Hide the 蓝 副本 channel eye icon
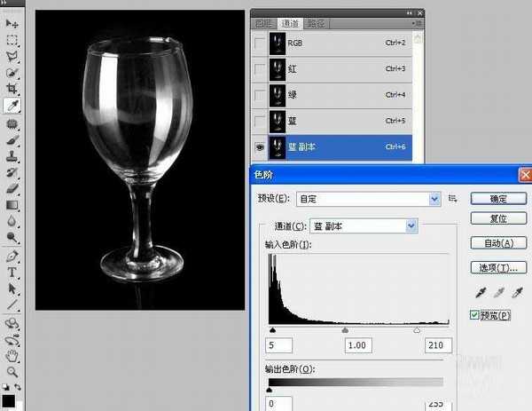 coord(259,146)
